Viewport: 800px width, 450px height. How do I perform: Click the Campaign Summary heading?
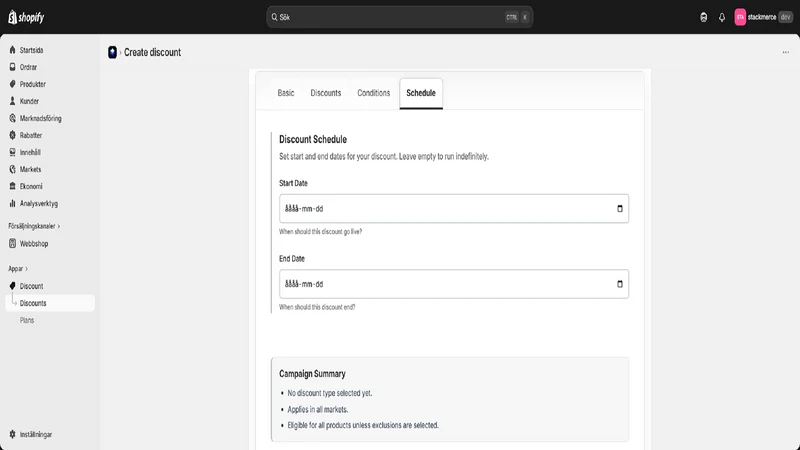click(312, 373)
